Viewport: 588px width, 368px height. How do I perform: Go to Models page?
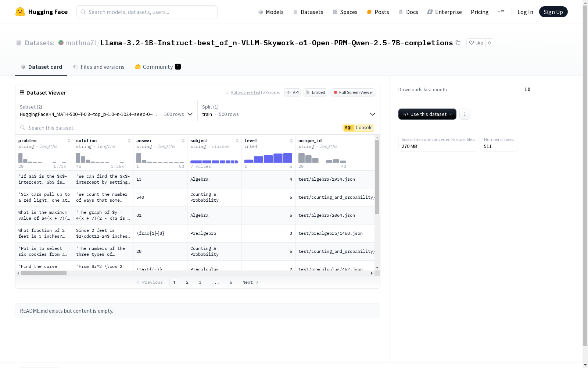coord(271,12)
